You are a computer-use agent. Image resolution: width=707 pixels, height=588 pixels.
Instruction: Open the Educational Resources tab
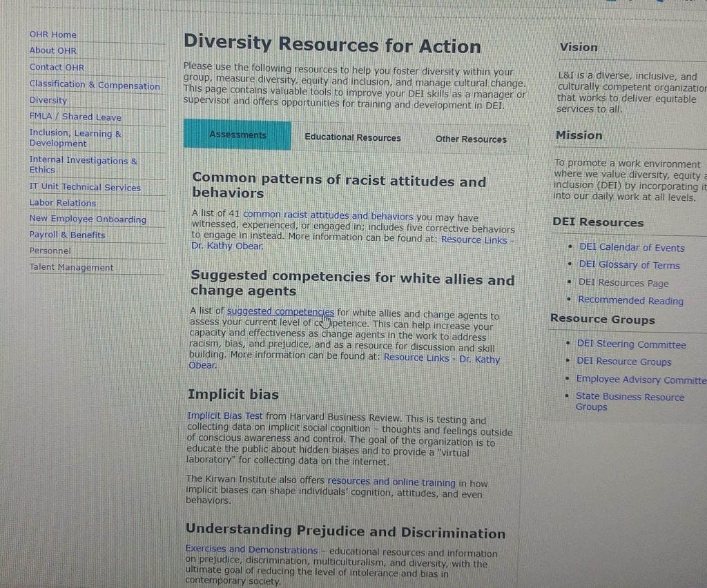pyautogui.click(x=352, y=137)
